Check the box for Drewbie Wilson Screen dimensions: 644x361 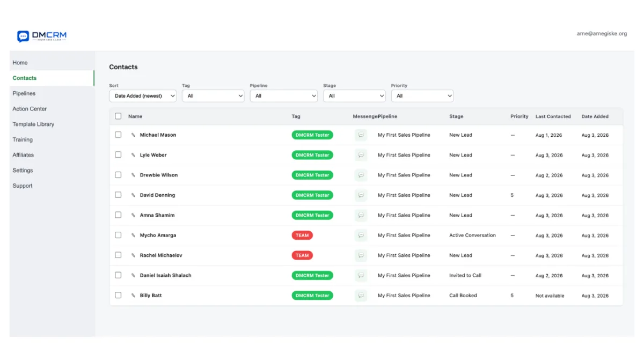(x=118, y=175)
